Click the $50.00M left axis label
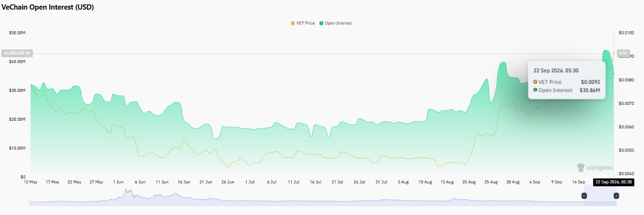Viewport: 644px width, 215px height. (17, 33)
